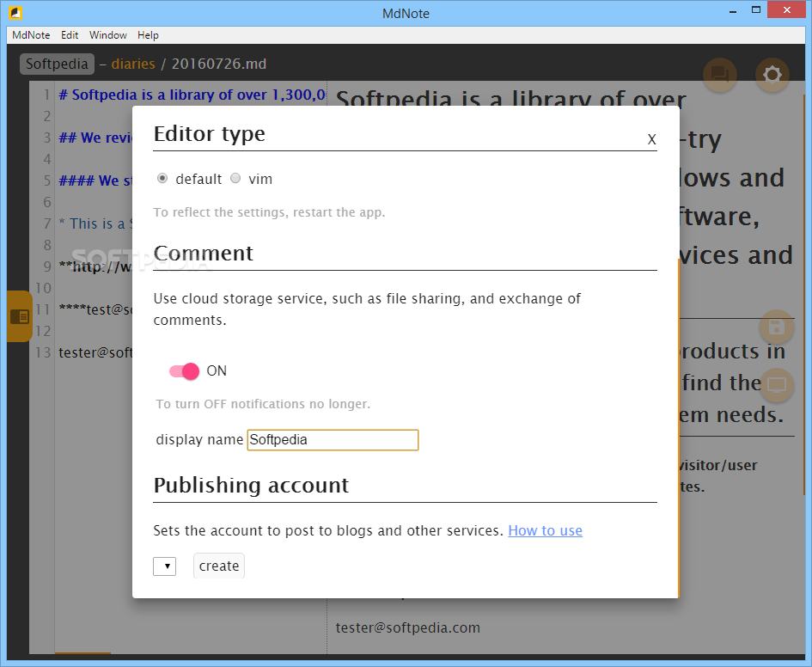Open the How to use link
The image size is (812, 667).
pos(545,530)
